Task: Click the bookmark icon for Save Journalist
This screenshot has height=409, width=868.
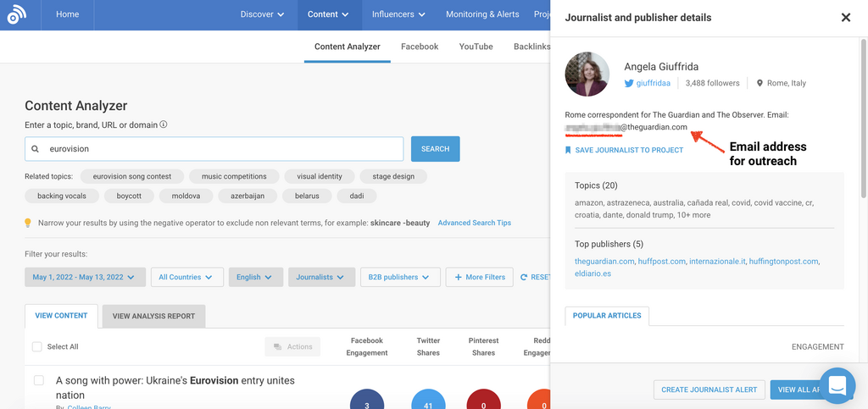Action: pos(568,150)
